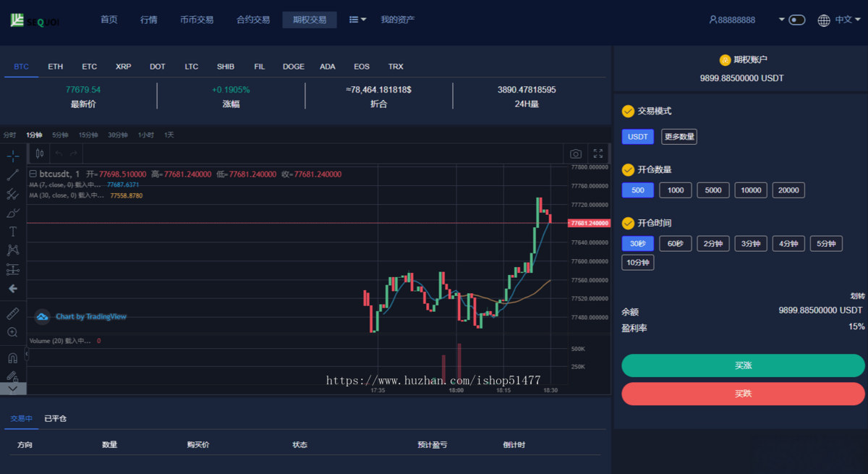Image resolution: width=868 pixels, height=474 pixels.
Task: Open the 中文 language dropdown
Action: (x=848, y=20)
